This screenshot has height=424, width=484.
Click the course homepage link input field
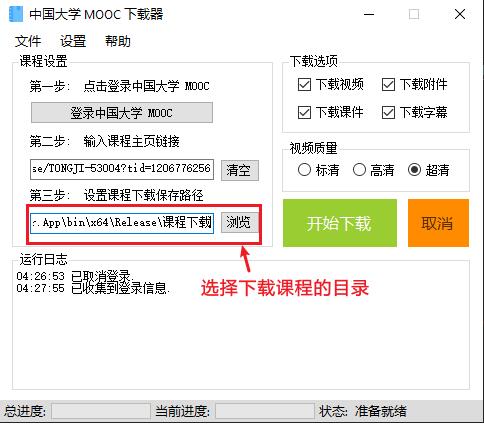click(122, 170)
